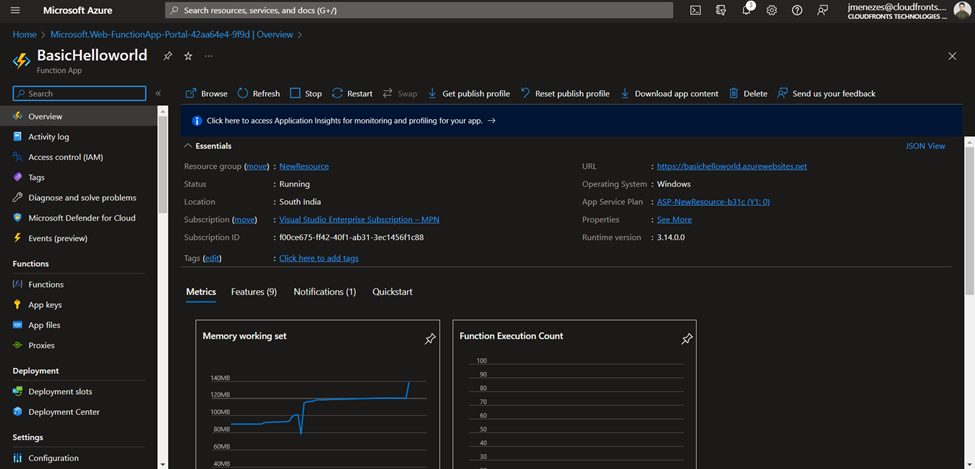Open portal settings gear

[772, 10]
